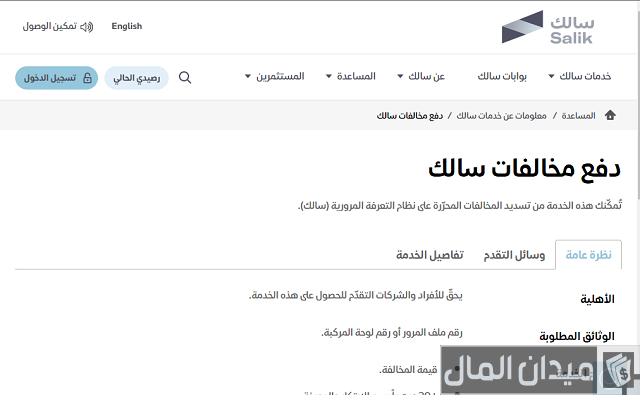640x395 pixels.
Task: Click the accessibility speaker icon
Action: (87, 27)
